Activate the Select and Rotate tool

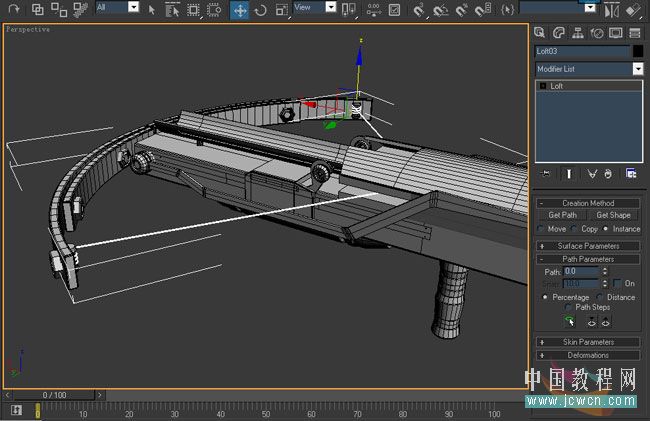261,10
